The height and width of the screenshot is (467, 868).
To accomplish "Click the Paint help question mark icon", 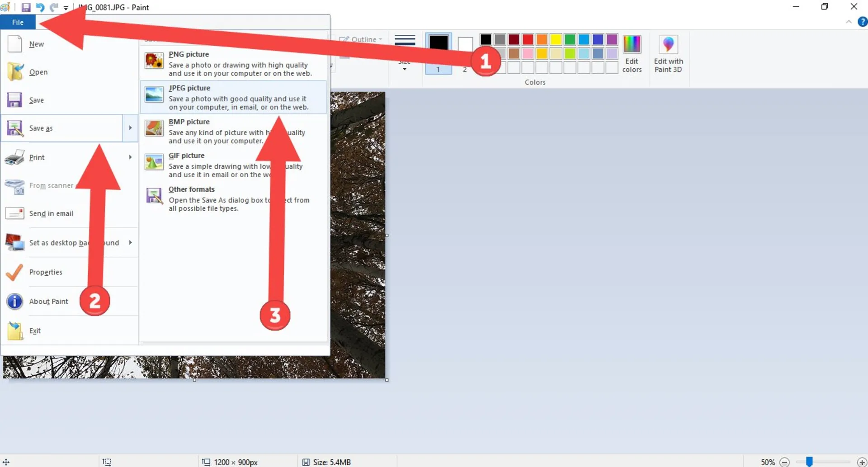I will click(x=862, y=22).
